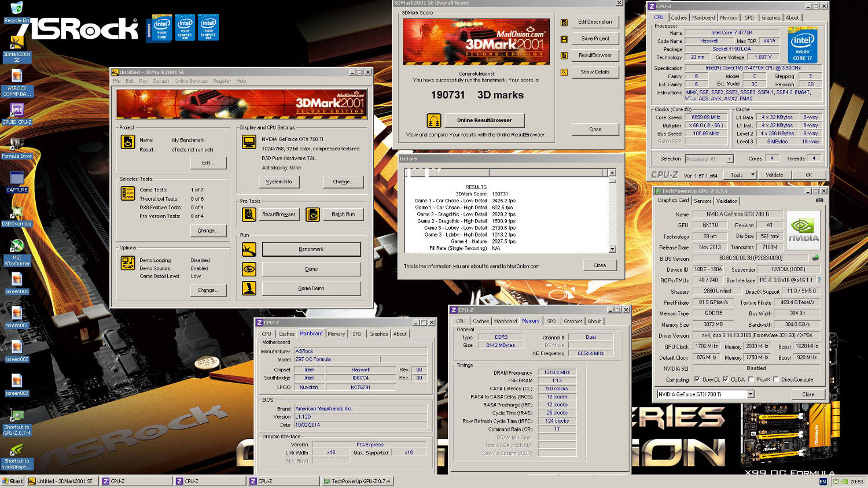The width and height of the screenshot is (868, 488).
Task: Click the BIOS save icon in GPU-Z
Action: pos(815,258)
